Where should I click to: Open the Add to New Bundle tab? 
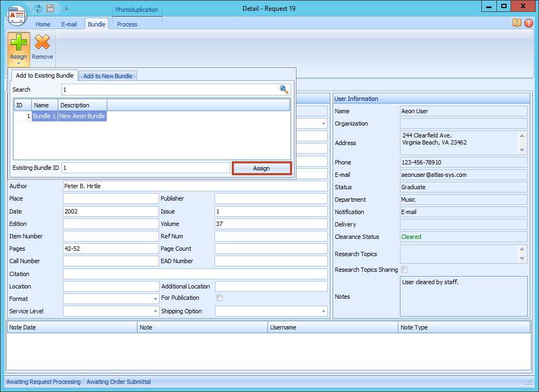[x=107, y=75]
